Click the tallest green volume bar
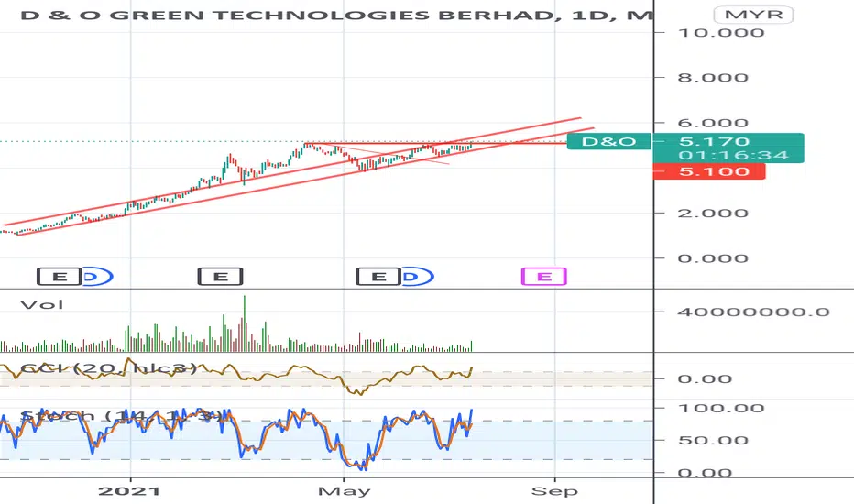This screenshot has height=504, width=854. 245,323
